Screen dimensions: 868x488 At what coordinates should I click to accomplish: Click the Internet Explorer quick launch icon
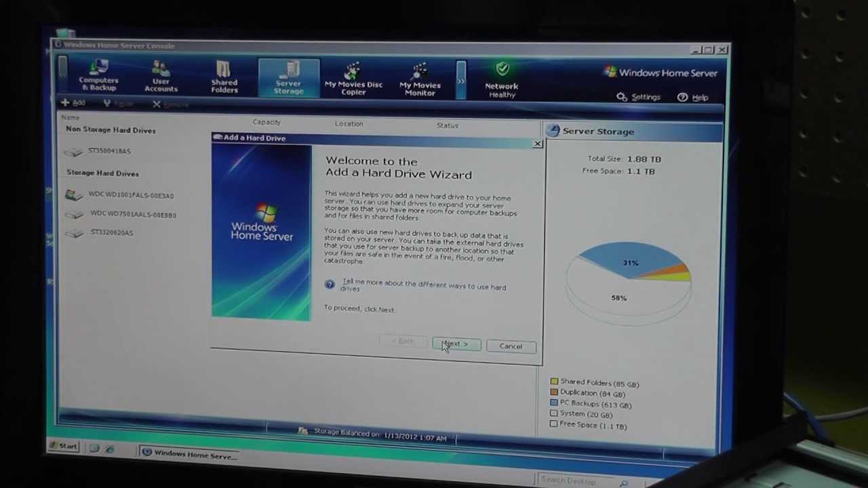(110, 449)
